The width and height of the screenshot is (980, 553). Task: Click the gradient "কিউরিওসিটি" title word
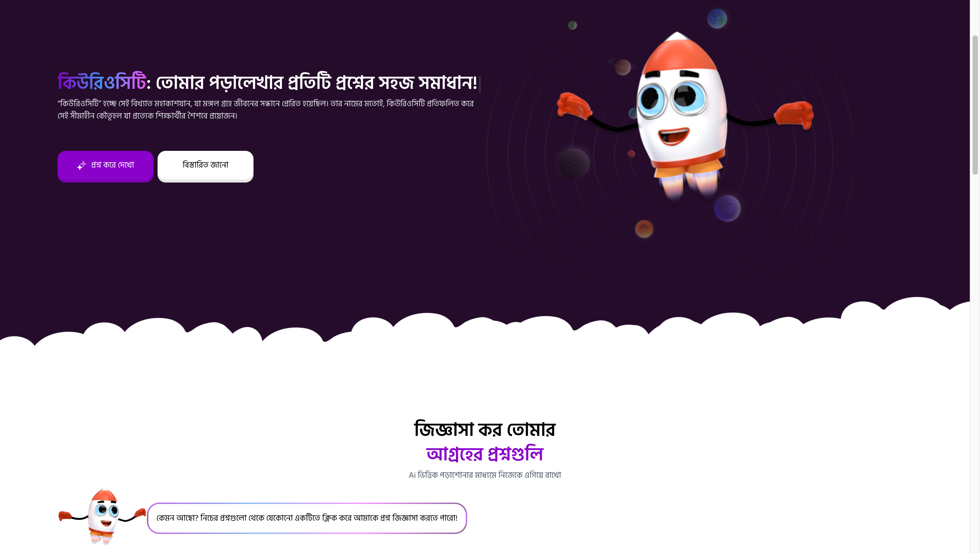pyautogui.click(x=102, y=81)
